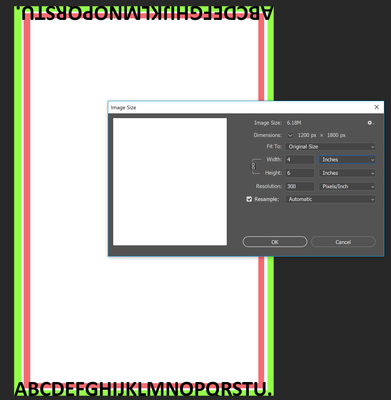Open the Resolution Pixels/Inch dropdown

347,186
